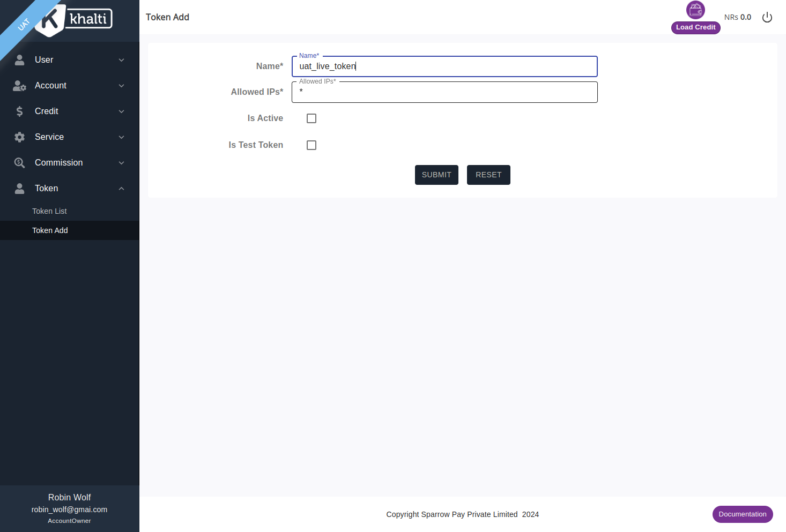Screen dimensions: 786x532
Task: Open the Token List submenu item
Action: tap(70, 211)
